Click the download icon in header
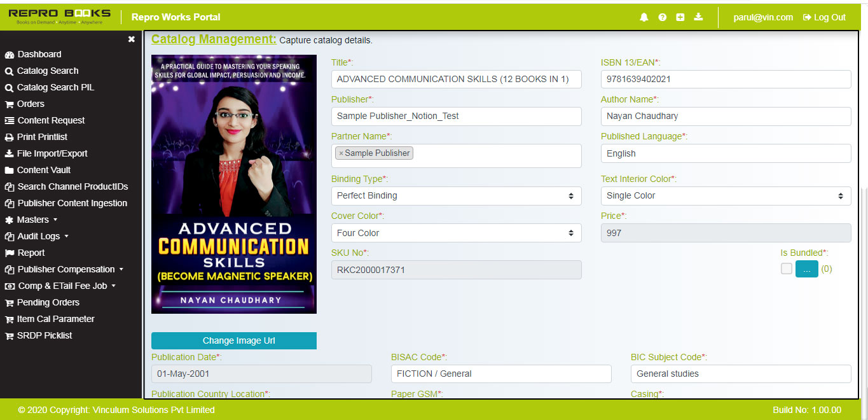The width and height of the screenshot is (868, 420). (x=698, y=17)
